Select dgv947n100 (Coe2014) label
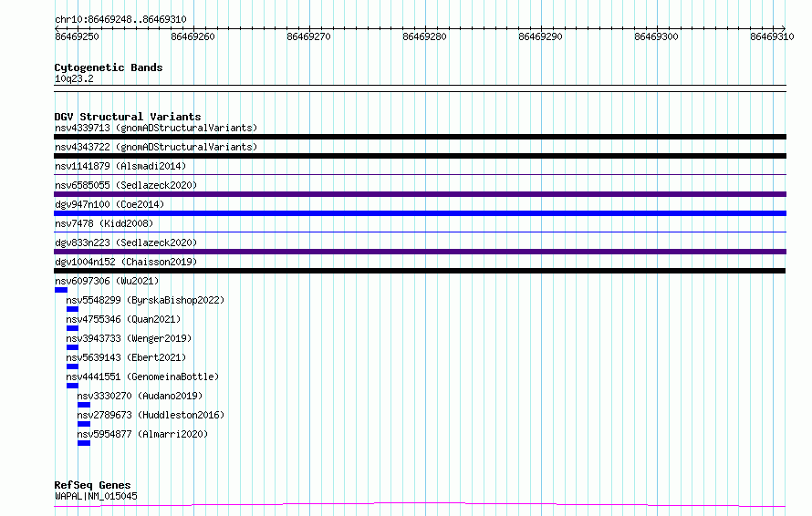Viewport: 812px width, 516px height. [109, 204]
